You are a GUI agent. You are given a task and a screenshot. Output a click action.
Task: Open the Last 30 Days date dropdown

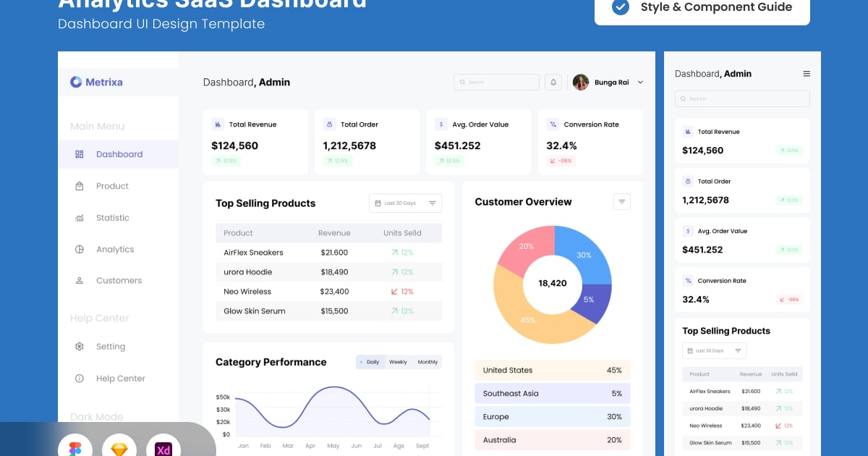tap(405, 203)
